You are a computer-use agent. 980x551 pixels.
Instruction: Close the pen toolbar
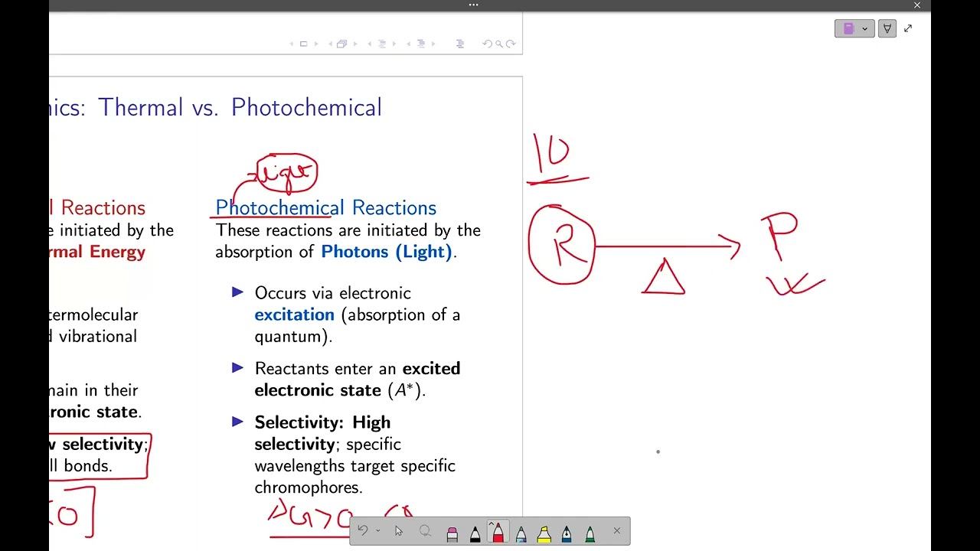[x=616, y=531]
